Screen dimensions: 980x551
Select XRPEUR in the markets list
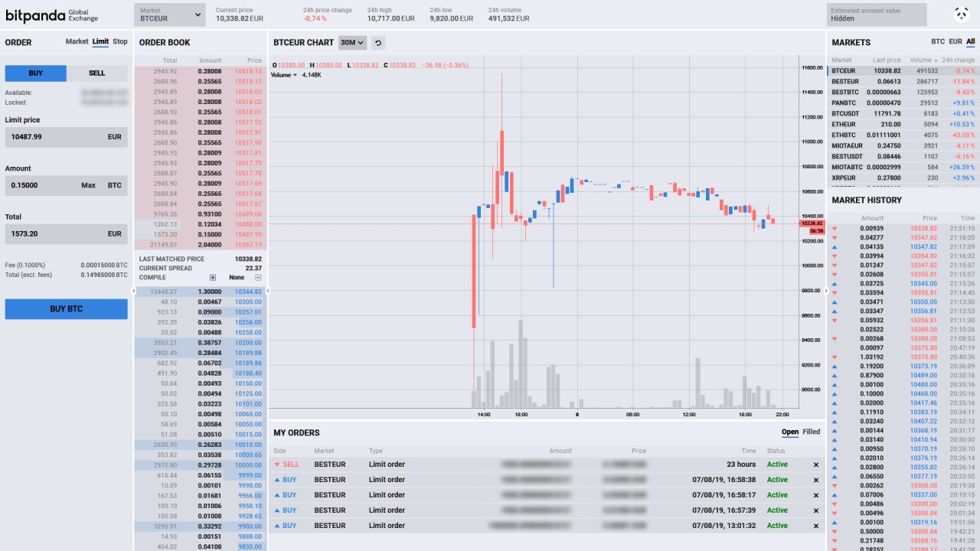point(903,178)
